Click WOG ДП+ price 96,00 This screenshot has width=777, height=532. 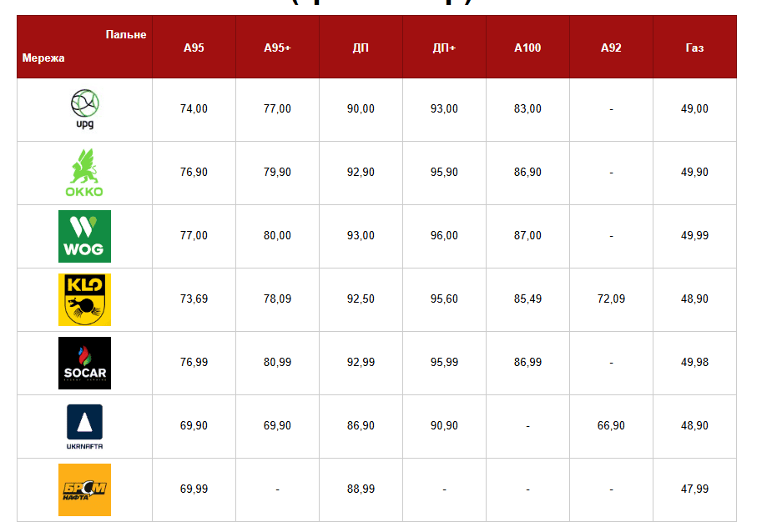tap(444, 236)
